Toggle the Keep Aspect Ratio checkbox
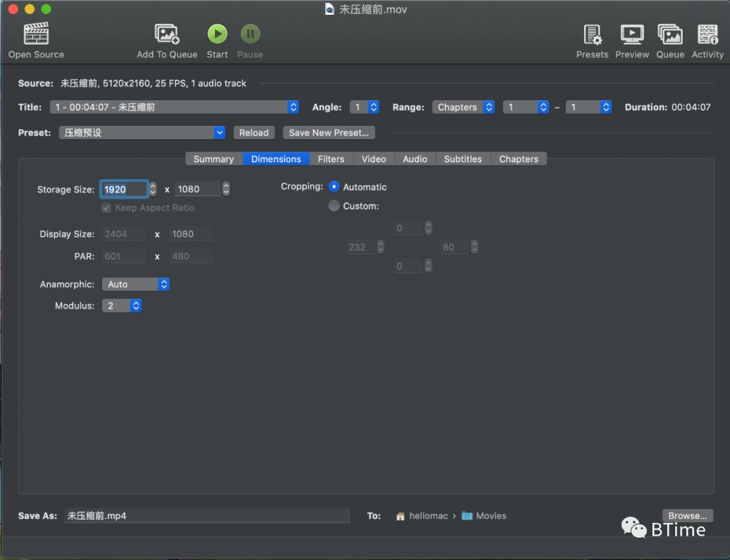 (106, 208)
